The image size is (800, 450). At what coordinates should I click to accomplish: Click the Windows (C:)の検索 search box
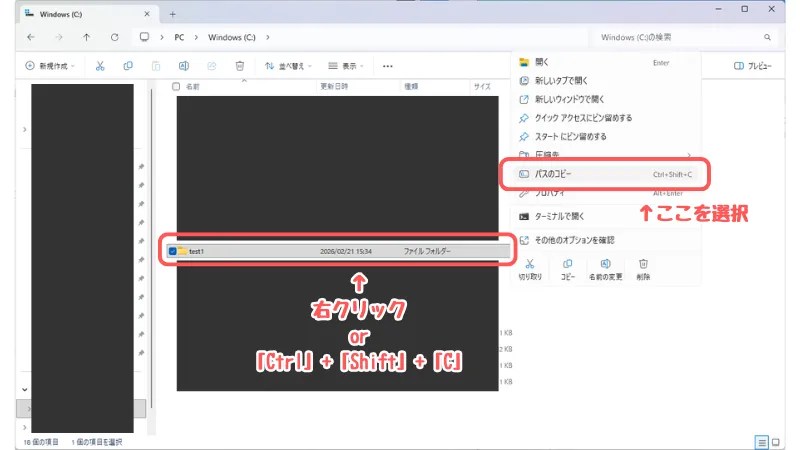(x=686, y=37)
